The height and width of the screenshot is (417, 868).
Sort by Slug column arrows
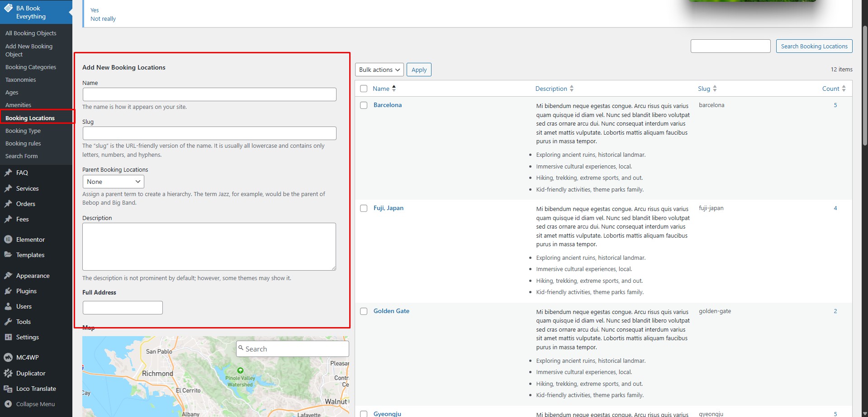[715, 89]
